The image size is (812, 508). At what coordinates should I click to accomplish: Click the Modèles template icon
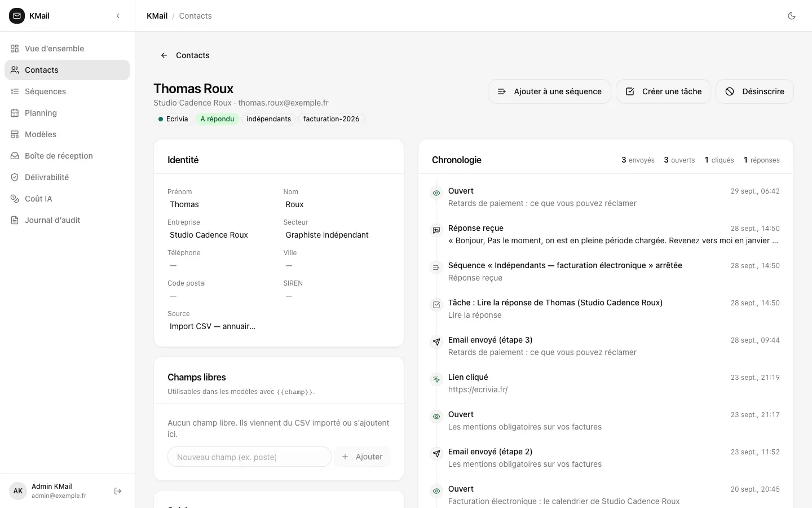tap(15, 134)
